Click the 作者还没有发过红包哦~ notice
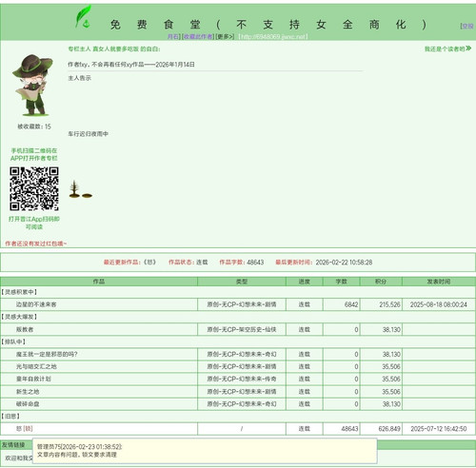Screen dimensions: 476x468 (x=35, y=244)
